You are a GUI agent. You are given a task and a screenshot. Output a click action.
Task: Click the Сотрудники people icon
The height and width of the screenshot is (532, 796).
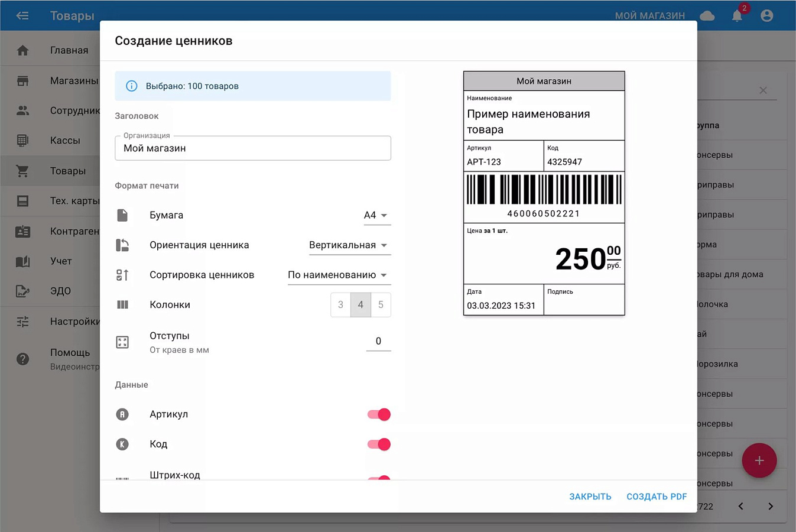(x=22, y=111)
